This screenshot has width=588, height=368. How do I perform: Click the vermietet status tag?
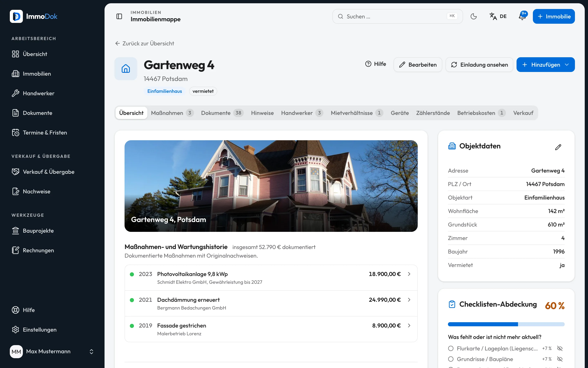click(x=203, y=91)
